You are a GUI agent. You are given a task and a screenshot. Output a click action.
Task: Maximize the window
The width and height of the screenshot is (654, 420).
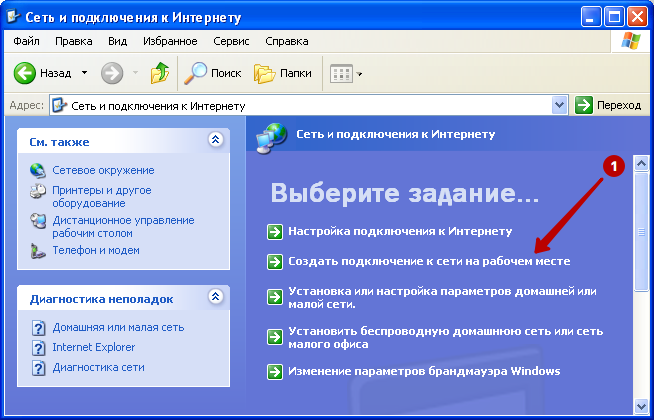tap(614, 17)
